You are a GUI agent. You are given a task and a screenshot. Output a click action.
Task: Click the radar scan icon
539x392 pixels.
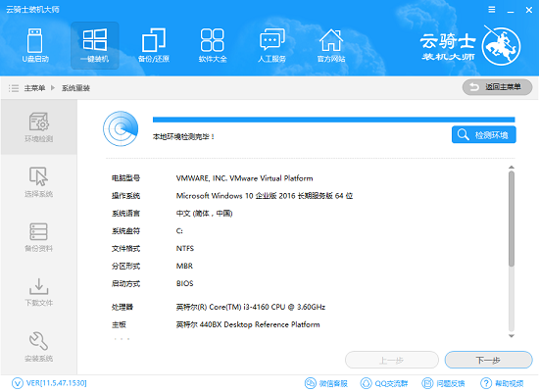click(121, 128)
